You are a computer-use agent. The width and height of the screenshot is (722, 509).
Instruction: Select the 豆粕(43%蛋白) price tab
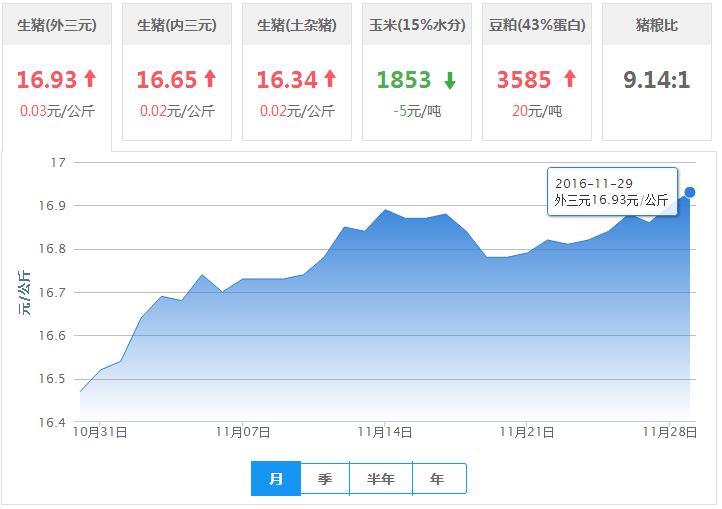(x=537, y=72)
